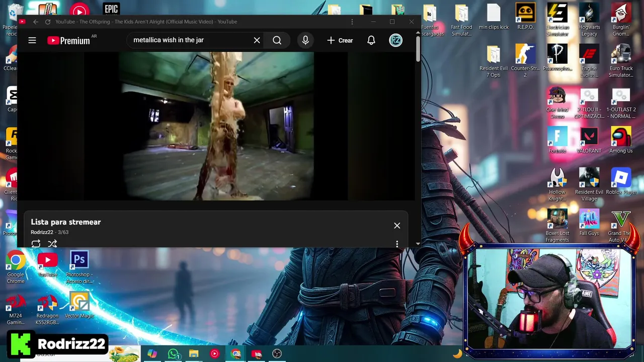Open the Among Us desktop shortcut

coord(621,140)
